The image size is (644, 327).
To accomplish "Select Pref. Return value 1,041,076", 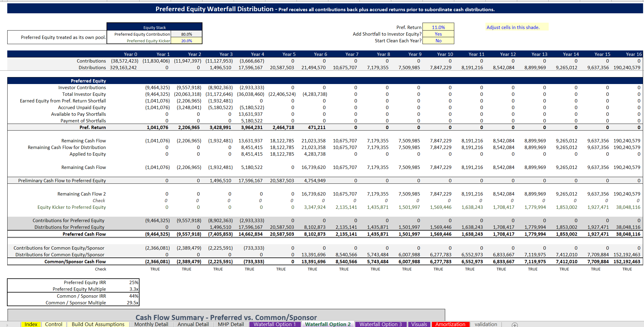I will tap(157, 127).
